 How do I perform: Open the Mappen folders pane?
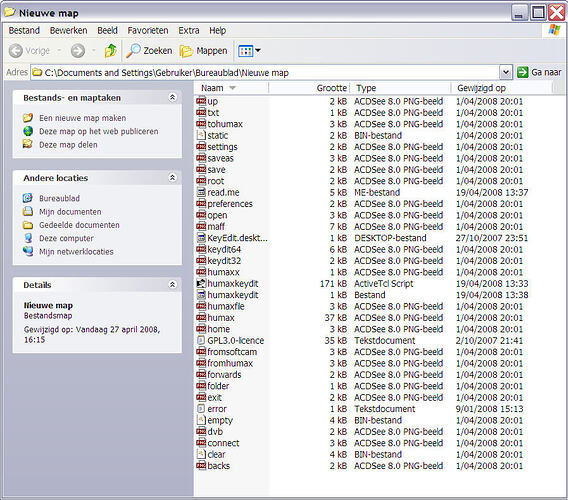204,51
